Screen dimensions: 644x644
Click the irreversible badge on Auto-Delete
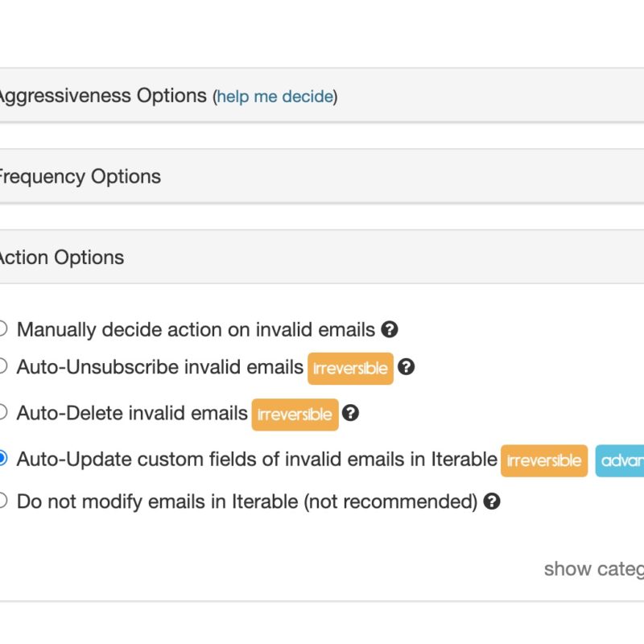click(293, 414)
